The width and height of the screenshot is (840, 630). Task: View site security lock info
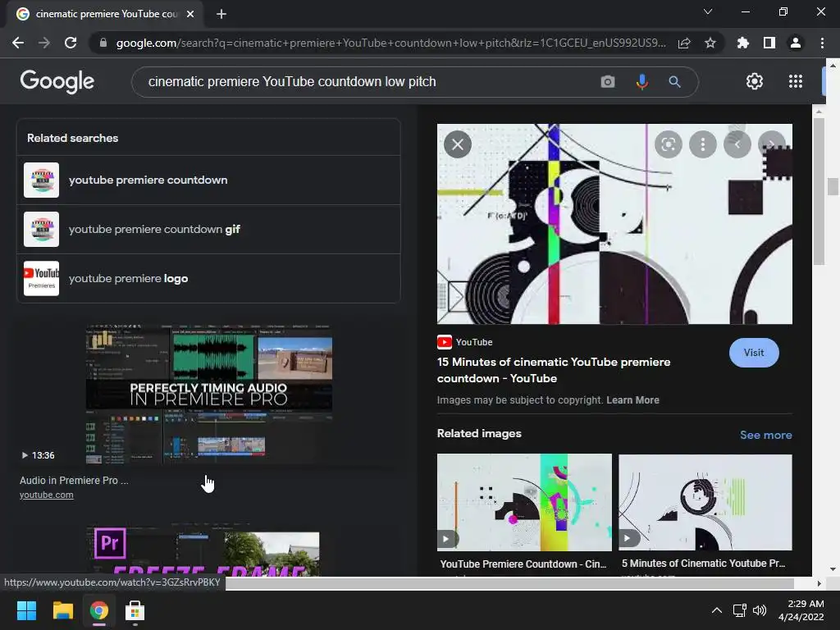(103, 43)
